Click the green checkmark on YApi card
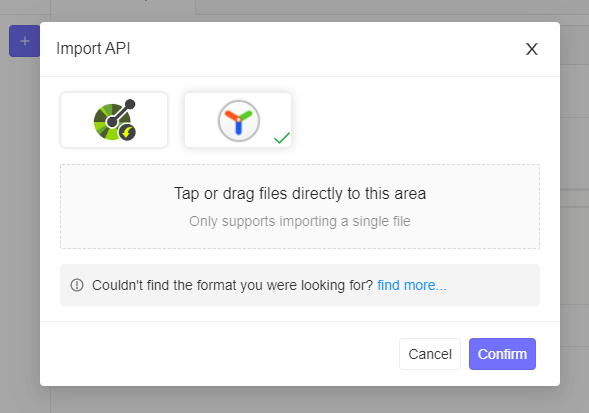The height and width of the screenshot is (413, 589). pyautogui.click(x=282, y=138)
